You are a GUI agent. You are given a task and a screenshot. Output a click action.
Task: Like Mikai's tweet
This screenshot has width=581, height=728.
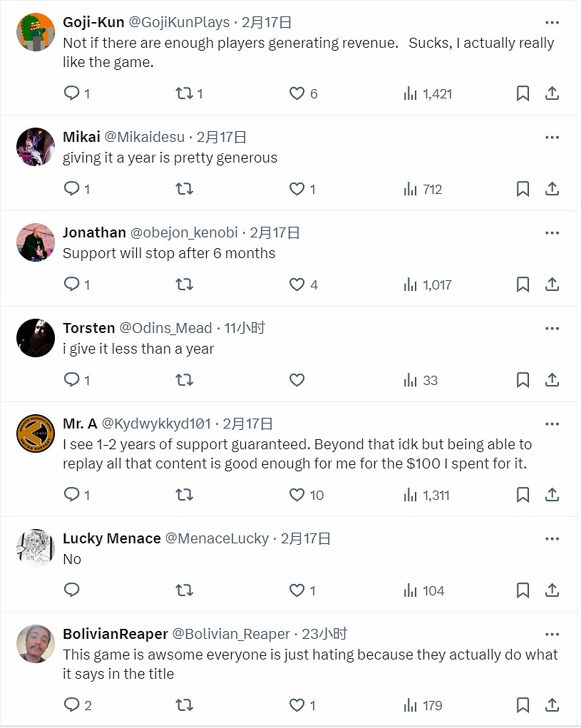(297, 189)
